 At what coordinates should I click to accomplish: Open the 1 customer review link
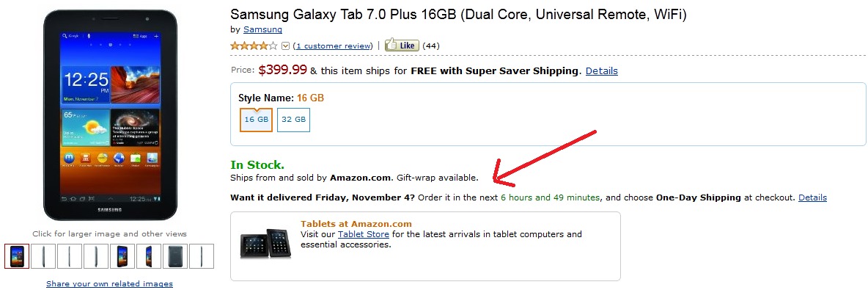point(334,46)
